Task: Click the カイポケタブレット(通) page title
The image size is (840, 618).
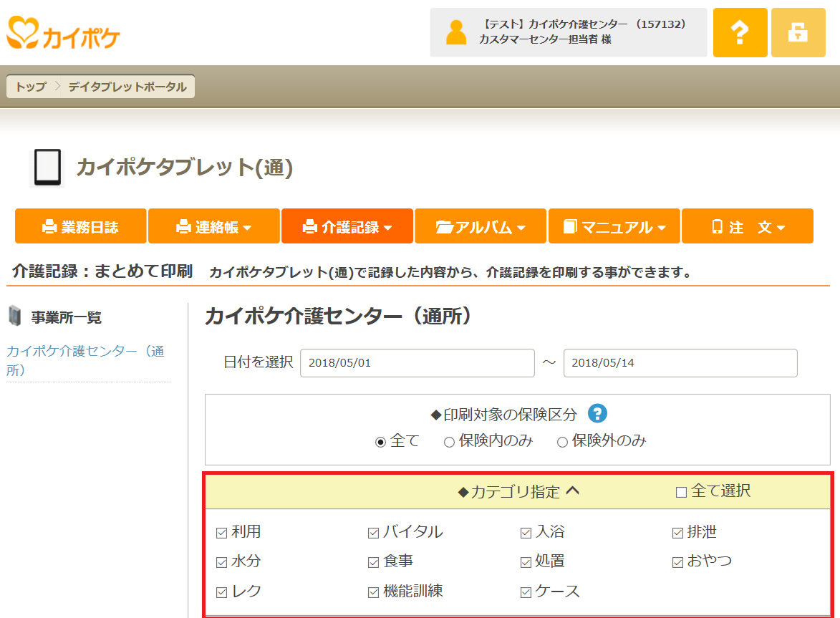Action: [x=184, y=167]
